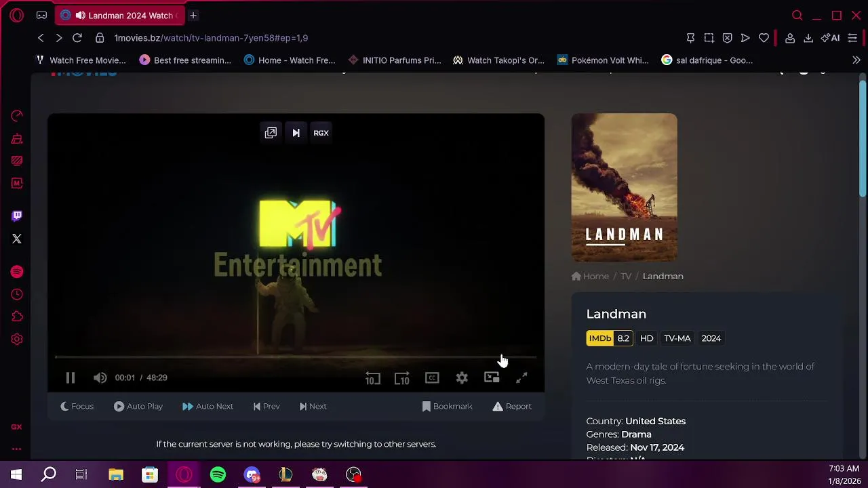Toggle Auto Next option
Screen dimensions: 868x488
[x=208, y=406]
